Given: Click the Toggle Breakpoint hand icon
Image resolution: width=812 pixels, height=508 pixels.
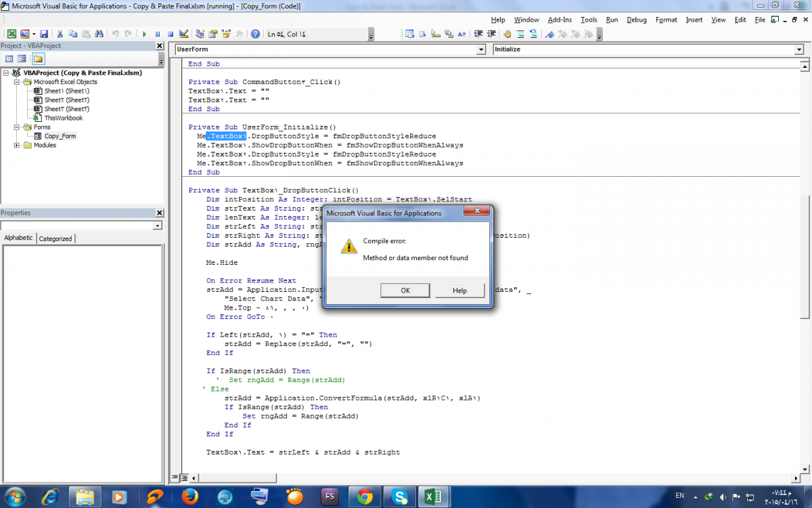Looking at the screenshot, I should (x=507, y=33).
